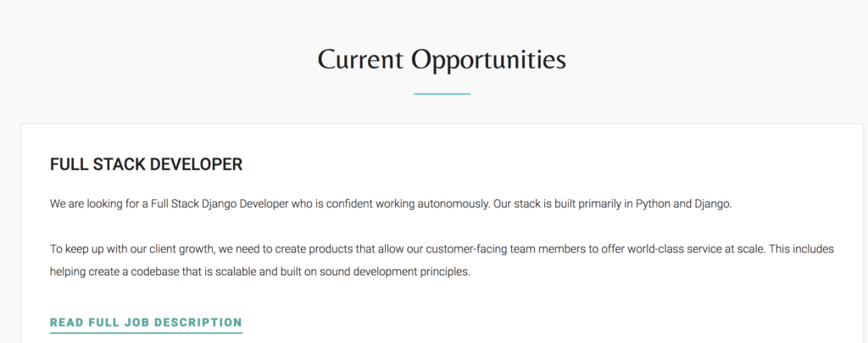
Task: Click the word Current in the heading
Action: pyautogui.click(x=360, y=59)
